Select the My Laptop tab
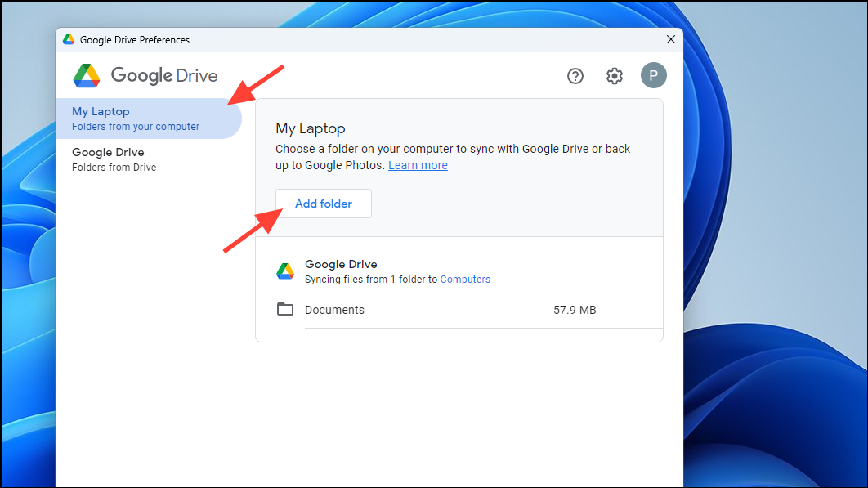Screen dimensions: 868x488 click(101, 111)
